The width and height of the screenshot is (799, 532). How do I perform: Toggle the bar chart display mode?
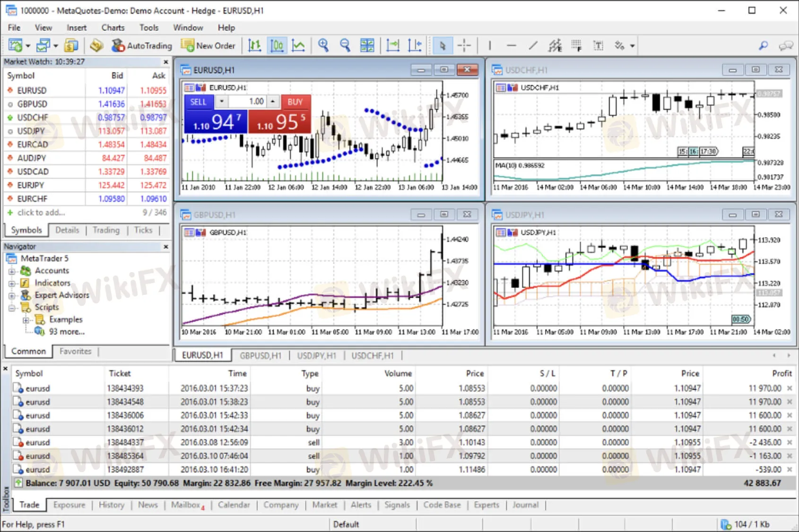255,45
